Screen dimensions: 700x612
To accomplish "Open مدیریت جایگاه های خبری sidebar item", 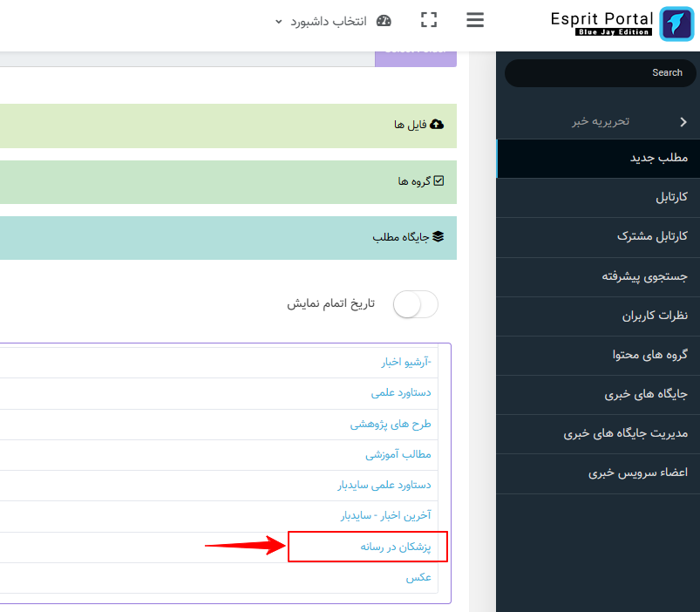I will [598, 434].
